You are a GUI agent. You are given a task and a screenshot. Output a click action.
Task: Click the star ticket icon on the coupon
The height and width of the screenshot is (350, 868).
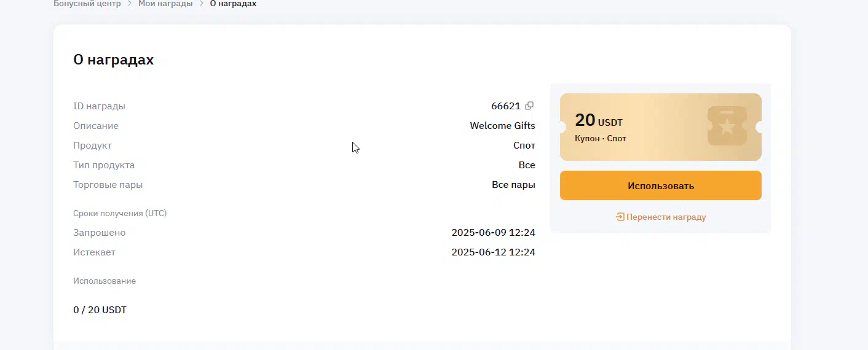point(727,126)
